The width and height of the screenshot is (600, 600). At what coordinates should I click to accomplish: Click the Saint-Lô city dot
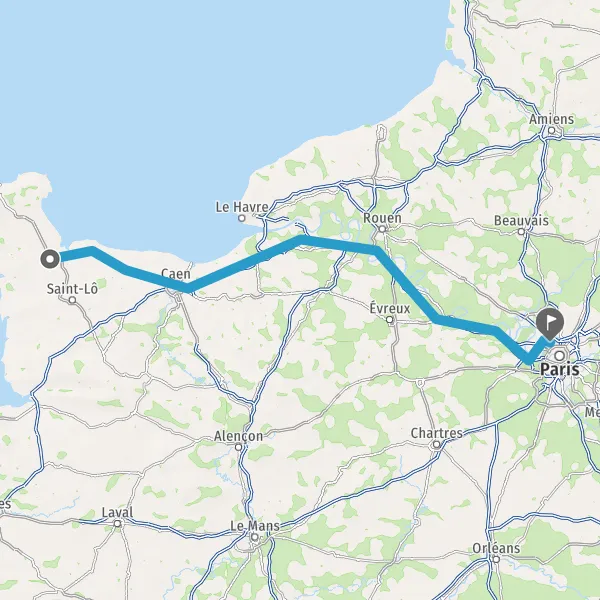click(72, 300)
